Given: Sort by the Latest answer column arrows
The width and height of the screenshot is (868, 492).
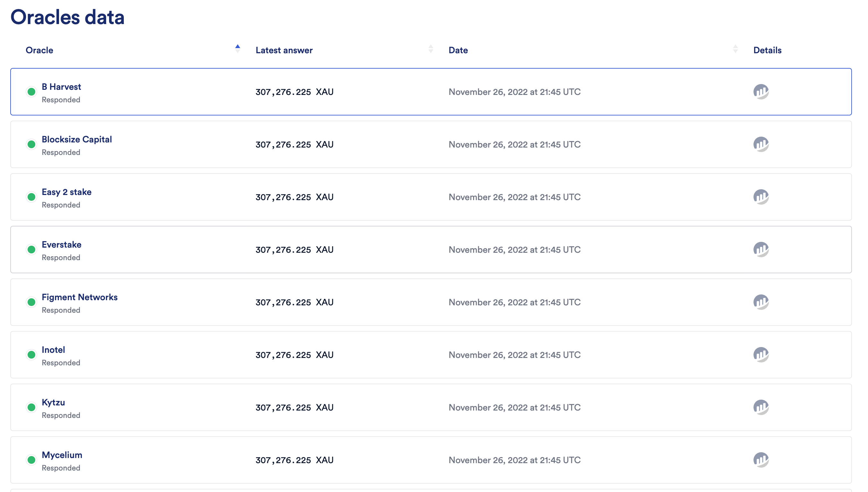Looking at the screenshot, I should (430, 49).
